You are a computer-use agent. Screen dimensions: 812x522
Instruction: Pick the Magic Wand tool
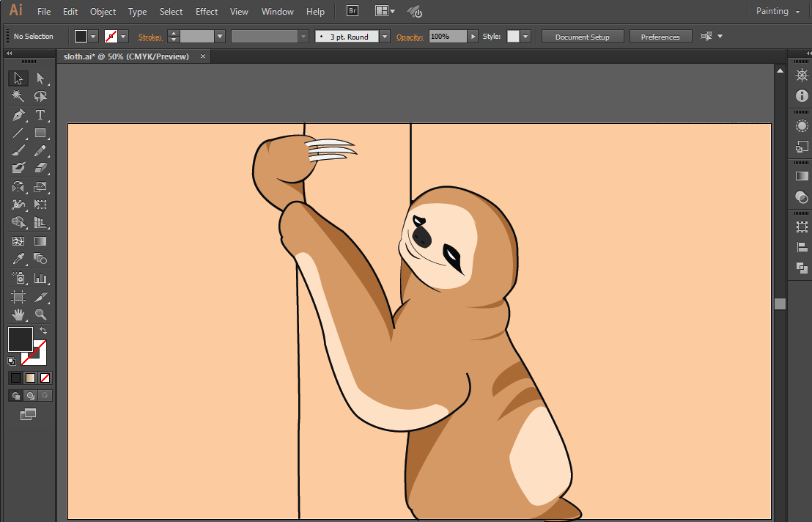tap(18, 97)
